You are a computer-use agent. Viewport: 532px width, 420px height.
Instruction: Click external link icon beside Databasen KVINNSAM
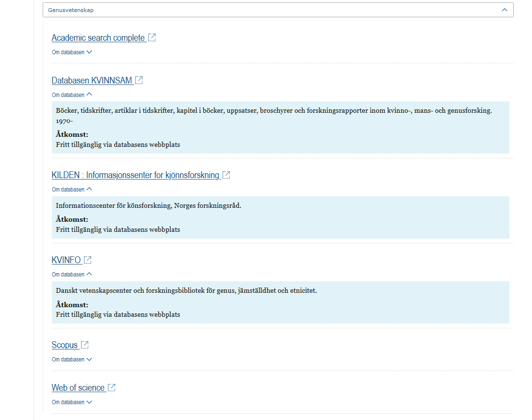pyautogui.click(x=139, y=80)
